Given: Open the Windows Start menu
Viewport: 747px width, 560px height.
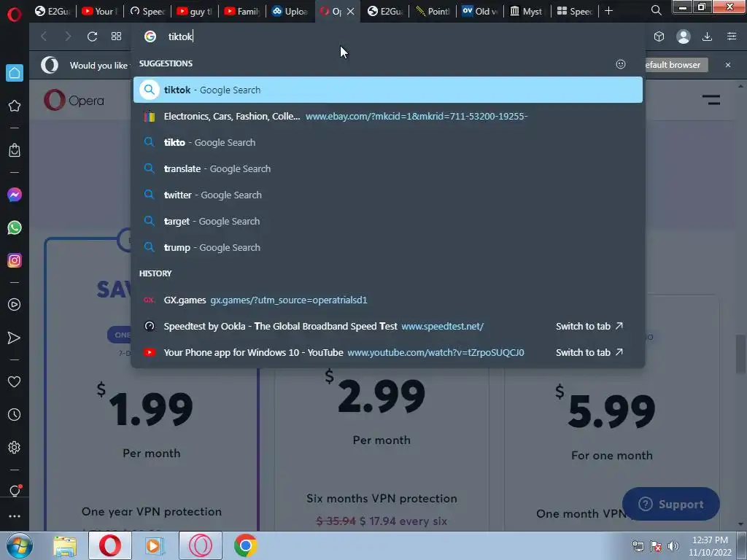Looking at the screenshot, I should tap(19, 545).
